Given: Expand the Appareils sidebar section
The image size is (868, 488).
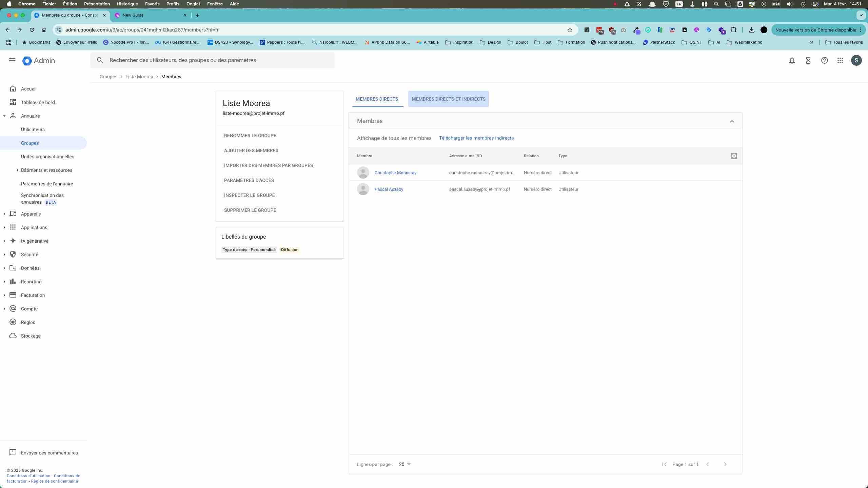Looking at the screenshot, I should (x=4, y=214).
